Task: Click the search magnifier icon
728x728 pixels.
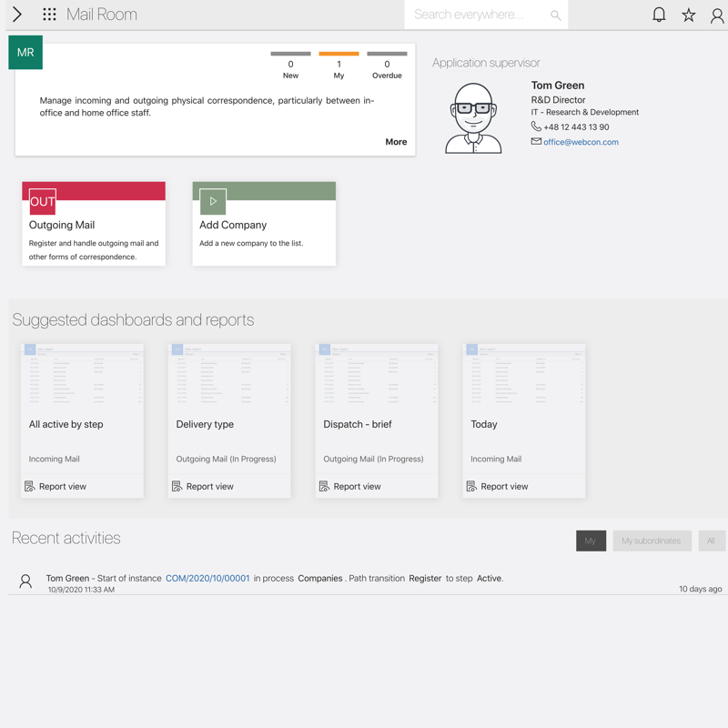Action: (555, 15)
